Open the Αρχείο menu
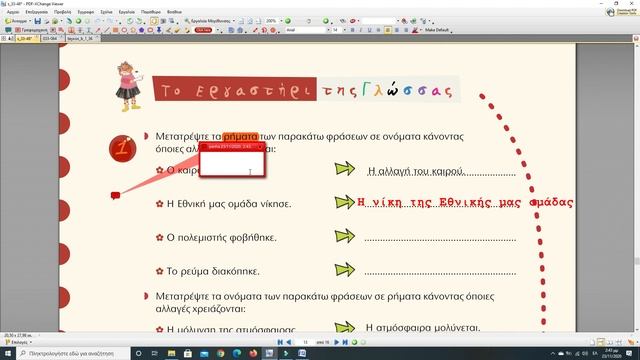The image size is (640, 360). [13, 12]
